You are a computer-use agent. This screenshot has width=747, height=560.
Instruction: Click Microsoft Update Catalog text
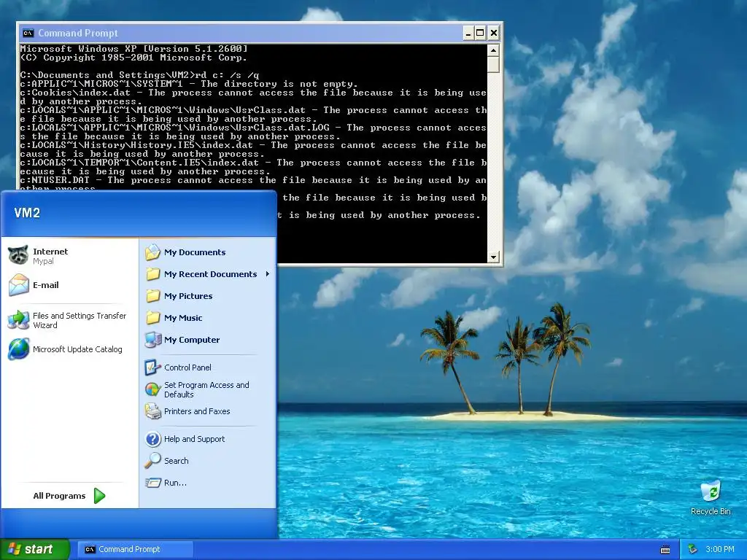coord(77,349)
